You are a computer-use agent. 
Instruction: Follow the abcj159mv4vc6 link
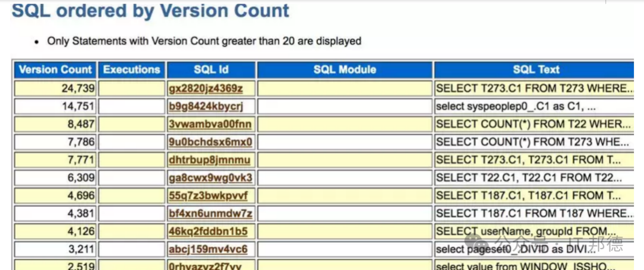(208, 250)
